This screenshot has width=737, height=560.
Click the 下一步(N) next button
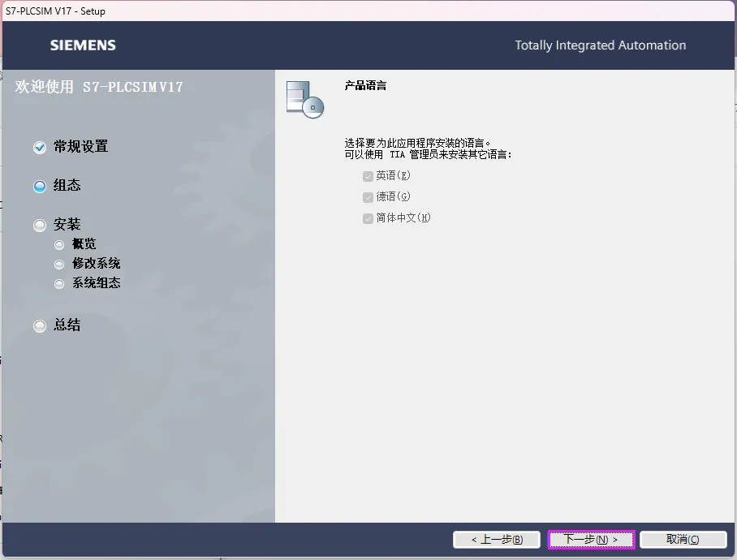(x=591, y=540)
